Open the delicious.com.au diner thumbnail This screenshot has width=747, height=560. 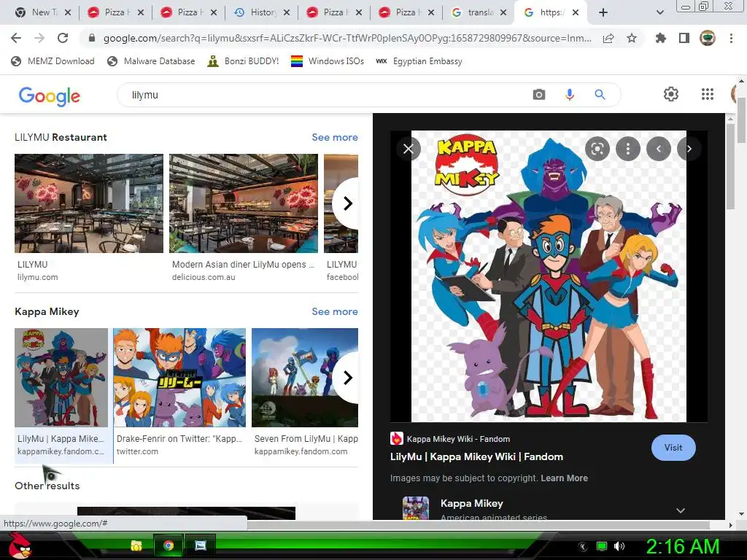(244, 204)
